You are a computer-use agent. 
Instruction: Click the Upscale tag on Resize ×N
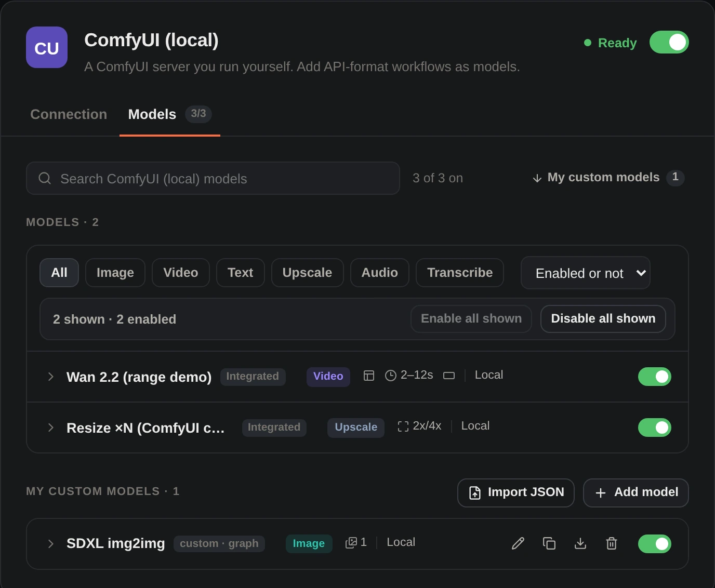tap(356, 427)
